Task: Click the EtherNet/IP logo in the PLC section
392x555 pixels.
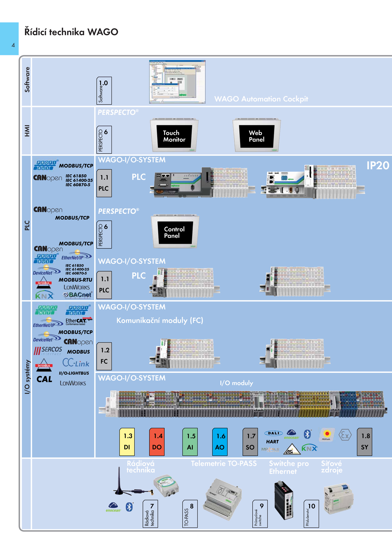Action: tap(76, 255)
